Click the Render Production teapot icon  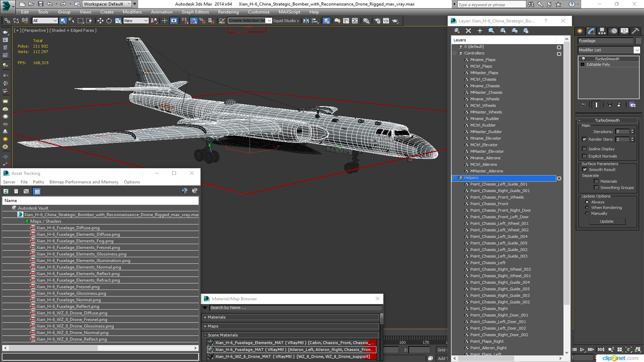tap(395, 21)
